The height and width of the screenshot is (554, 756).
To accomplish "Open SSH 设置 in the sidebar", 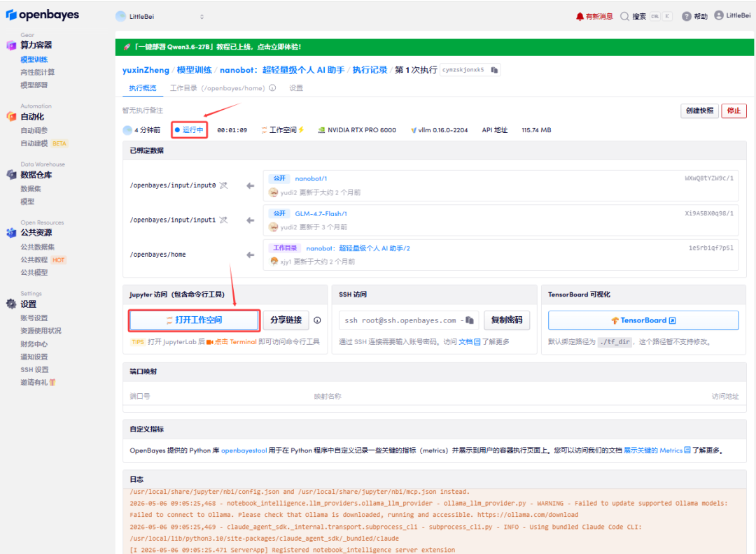I will tap(34, 370).
